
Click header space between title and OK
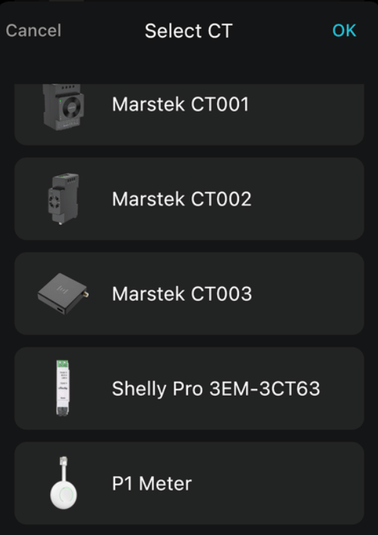(282, 31)
